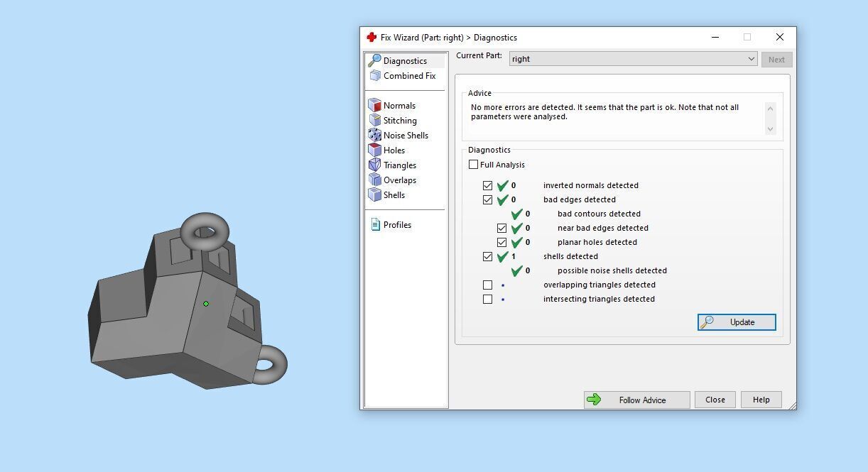Click the Noise Shells icon
Image resolution: width=868 pixels, height=472 pixels.
pos(374,136)
